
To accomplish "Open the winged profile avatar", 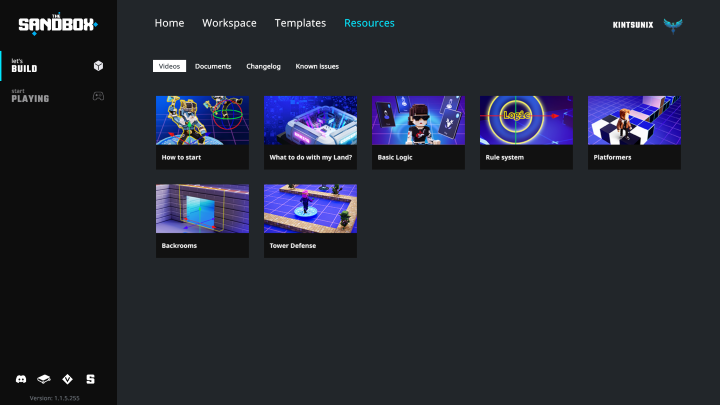I will tap(673, 25).
